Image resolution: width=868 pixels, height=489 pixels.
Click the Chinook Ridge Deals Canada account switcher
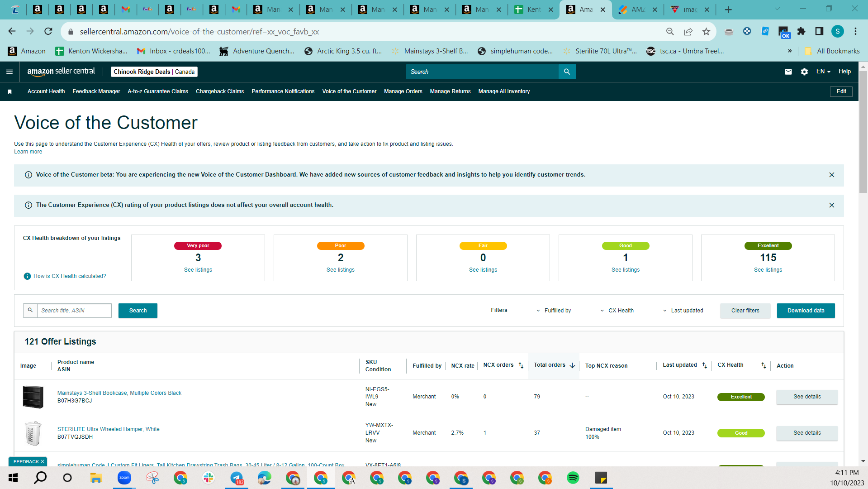point(154,72)
